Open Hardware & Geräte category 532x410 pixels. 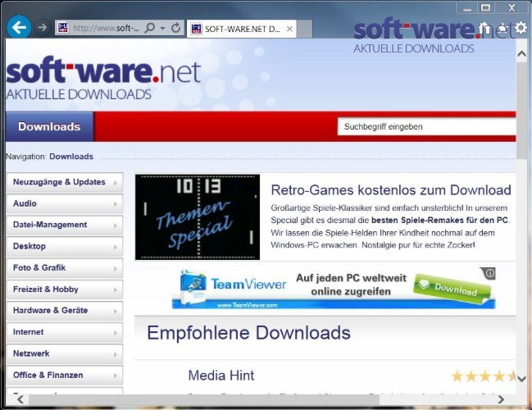click(x=65, y=311)
